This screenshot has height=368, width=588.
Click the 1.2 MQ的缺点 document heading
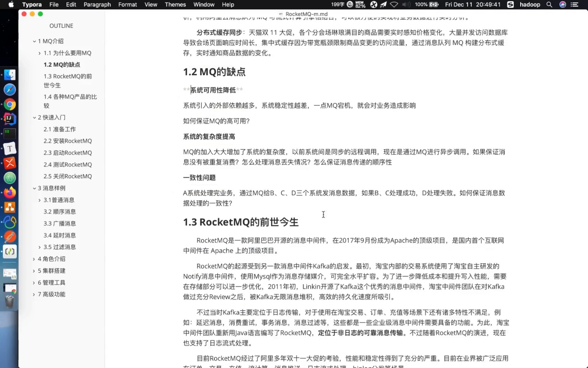(214, 72)
